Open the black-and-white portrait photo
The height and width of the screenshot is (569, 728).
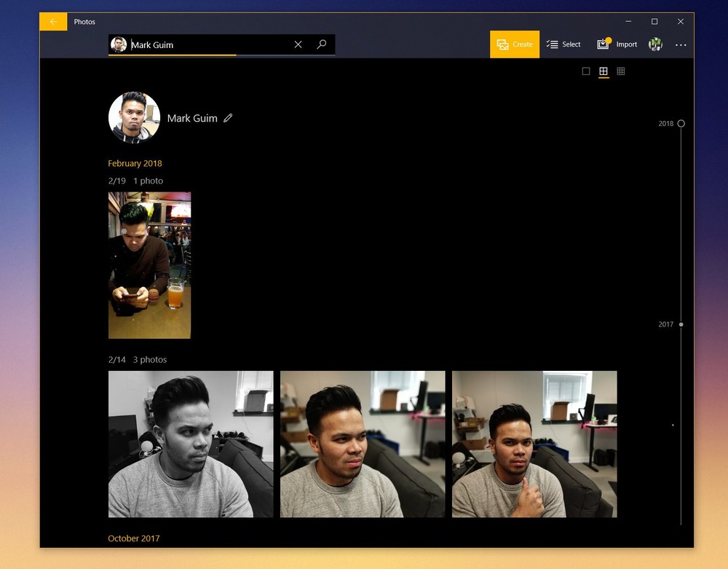[x=191, y=444]
